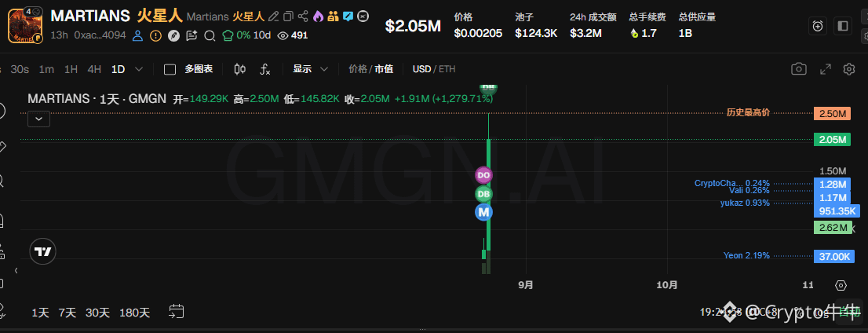
Task: Copy token name with copy icon
Action: pyautogui.click(x=288, y=16)
